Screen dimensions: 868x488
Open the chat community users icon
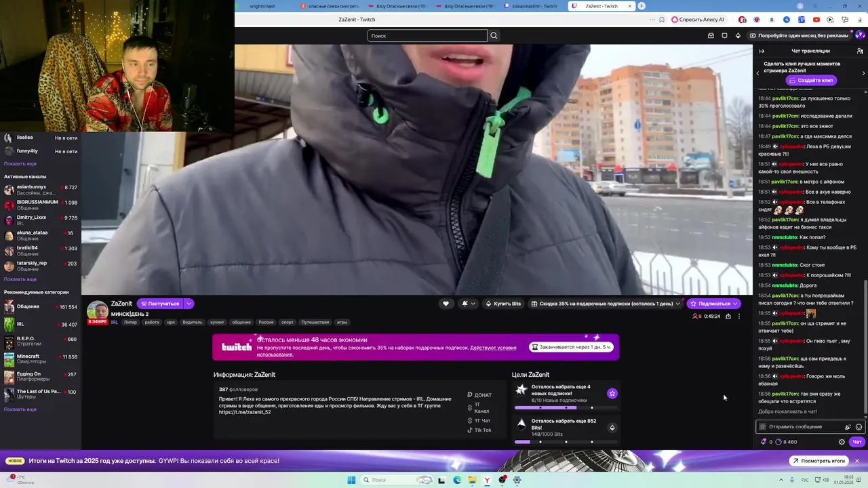click(x=860, y=51)
